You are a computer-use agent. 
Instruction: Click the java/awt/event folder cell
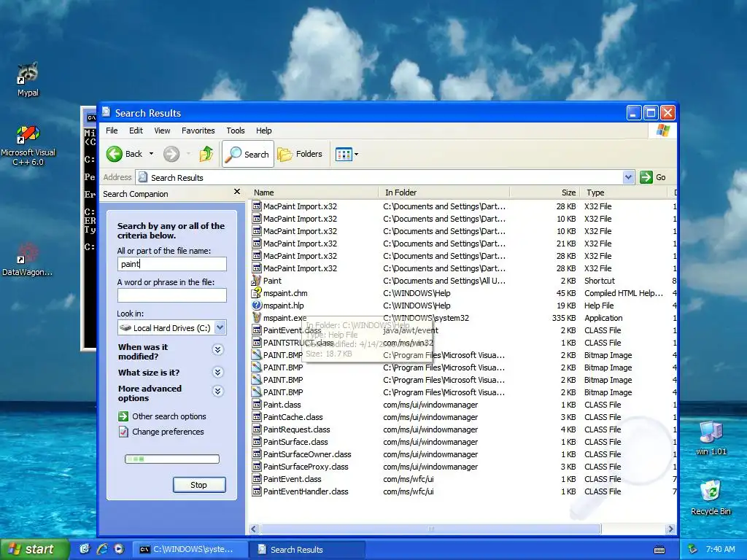(x=411, y=330)
